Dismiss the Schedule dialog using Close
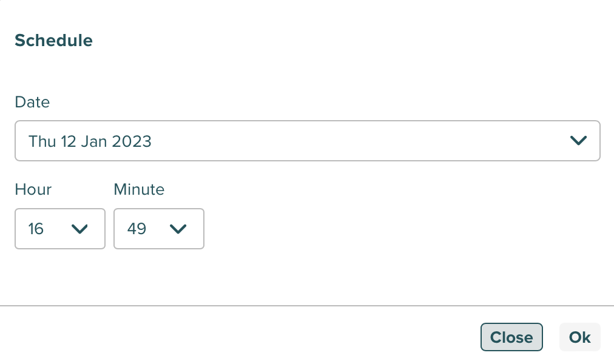The height and width of the screenshot is (364, 614). (x=511, y=337)
